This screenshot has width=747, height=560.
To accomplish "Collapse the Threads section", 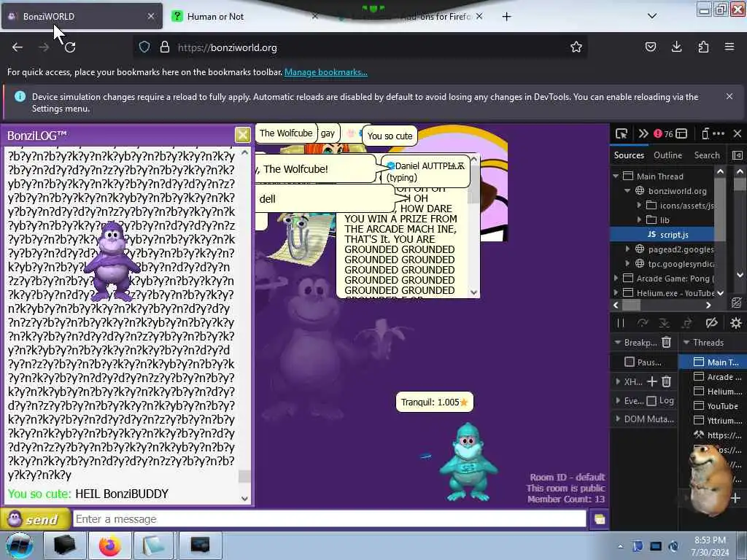I will point(686,343).
